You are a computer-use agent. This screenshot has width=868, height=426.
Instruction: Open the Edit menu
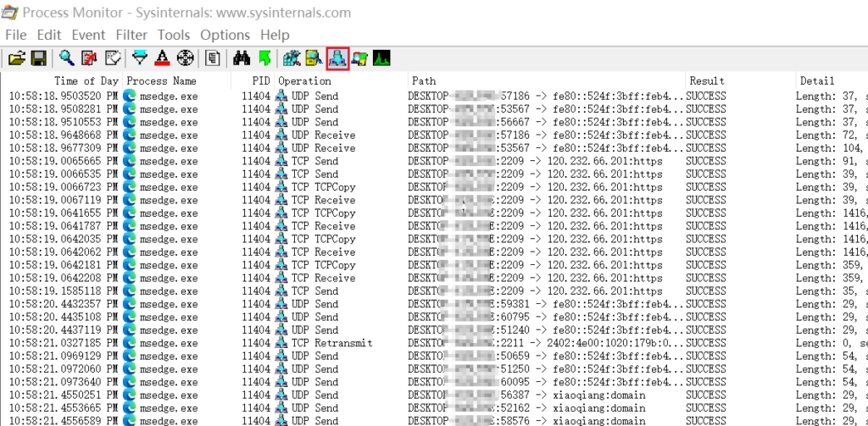coord(48,35)
